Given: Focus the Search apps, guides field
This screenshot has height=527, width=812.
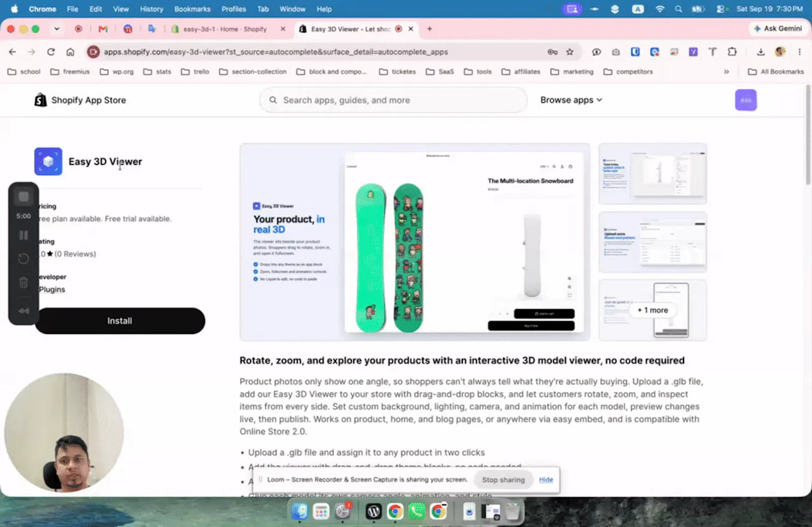Looking at the screenshot, I should 393,100.
